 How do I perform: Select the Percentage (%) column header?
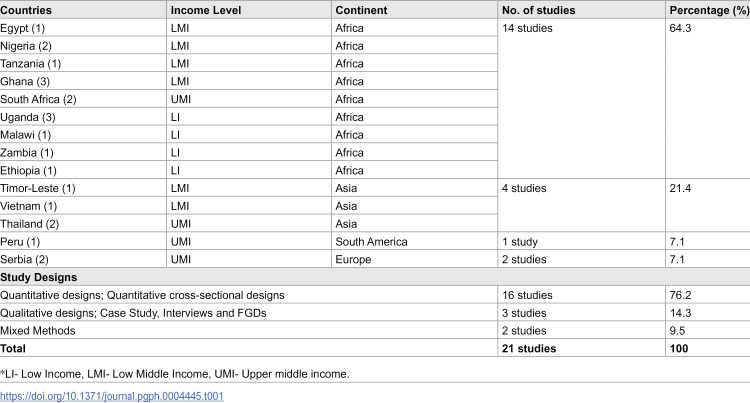tap(709, 10)
